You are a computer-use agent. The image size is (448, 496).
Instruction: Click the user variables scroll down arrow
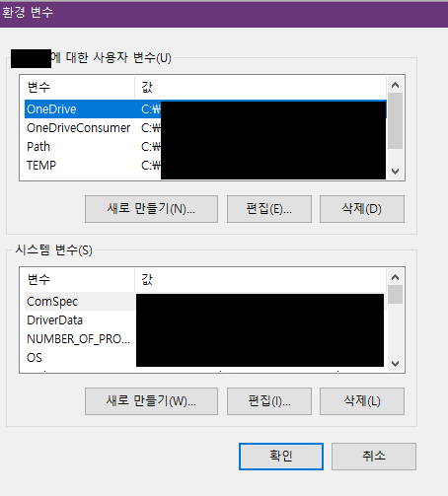[396, 172]
